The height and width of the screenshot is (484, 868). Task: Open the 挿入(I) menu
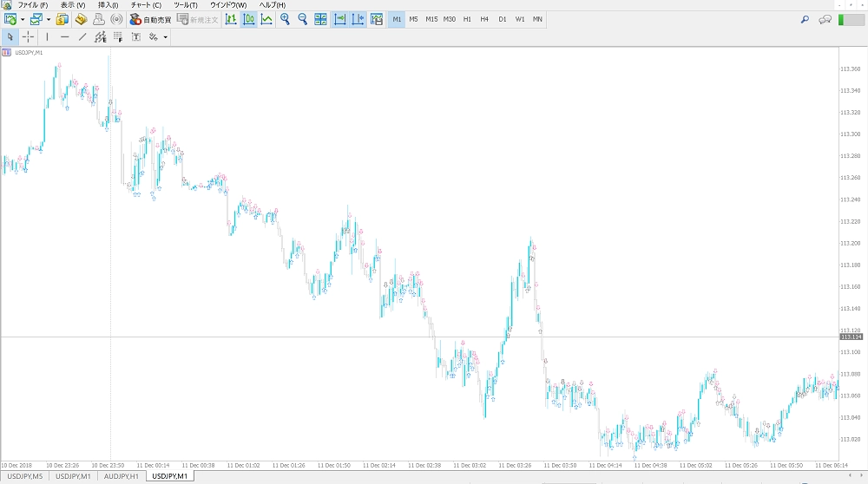click(x=108, y=5)
